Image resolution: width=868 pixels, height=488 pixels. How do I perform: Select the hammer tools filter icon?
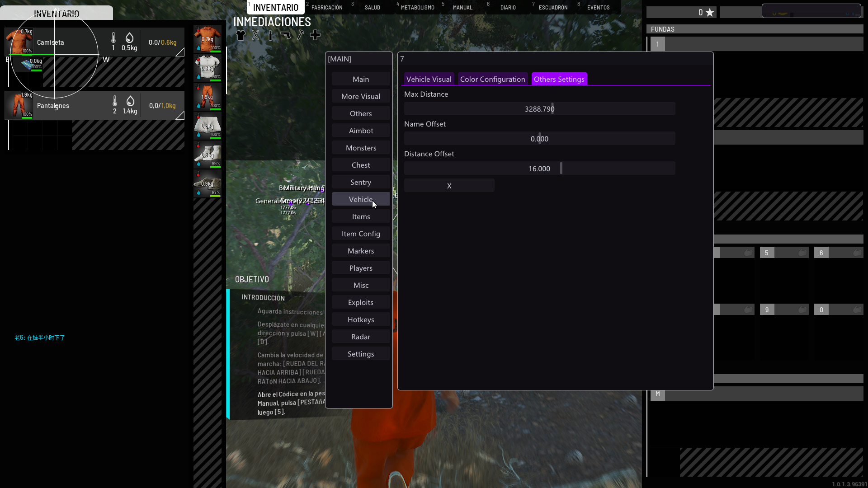pyautogui.click(x=300, y=35)
